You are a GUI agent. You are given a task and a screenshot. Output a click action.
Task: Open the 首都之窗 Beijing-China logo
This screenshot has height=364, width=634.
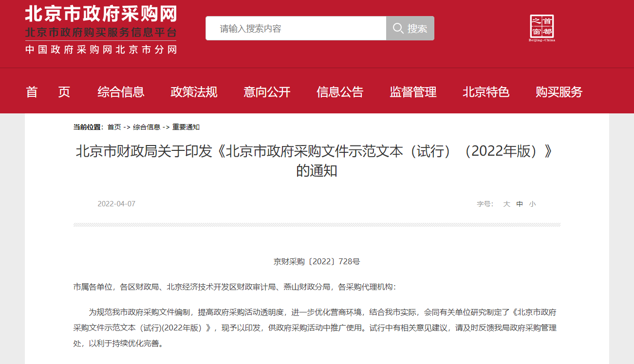[542, 28]
